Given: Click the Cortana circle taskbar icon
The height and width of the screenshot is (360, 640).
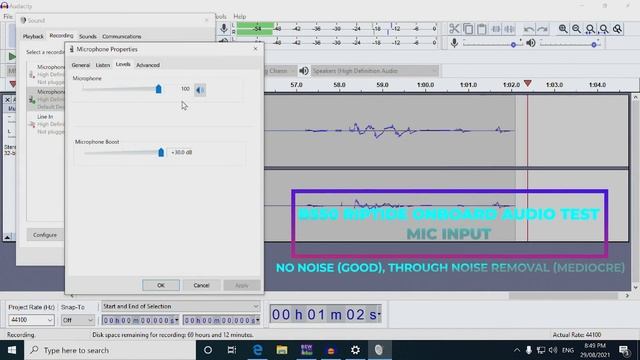Looking at the screenshot, I should [208, 350].
